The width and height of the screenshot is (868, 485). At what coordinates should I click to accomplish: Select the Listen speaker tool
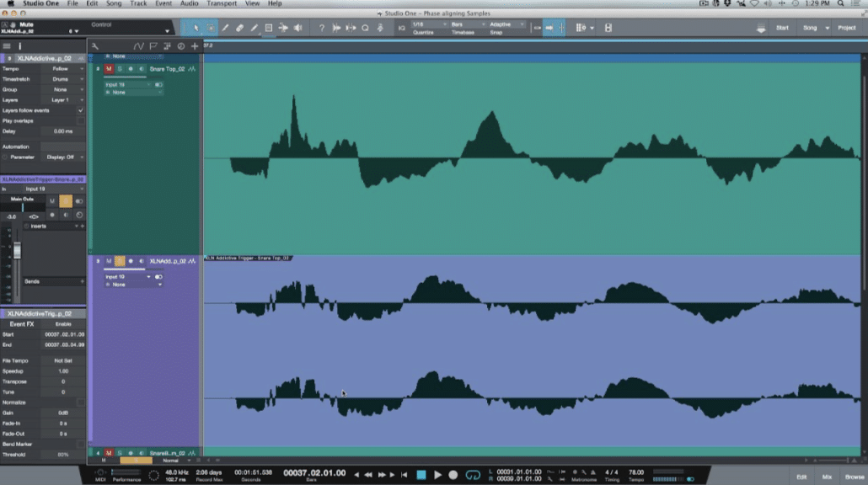coord(297,28)
